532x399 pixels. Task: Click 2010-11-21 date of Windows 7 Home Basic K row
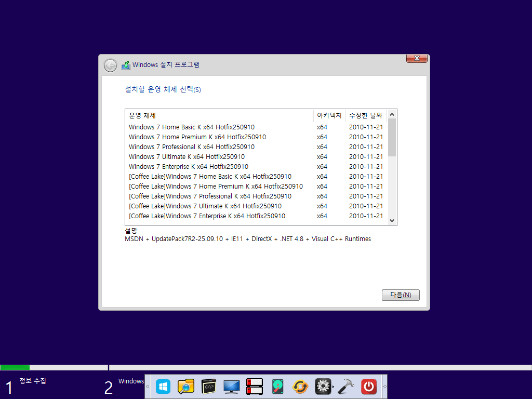coord(366,127)
